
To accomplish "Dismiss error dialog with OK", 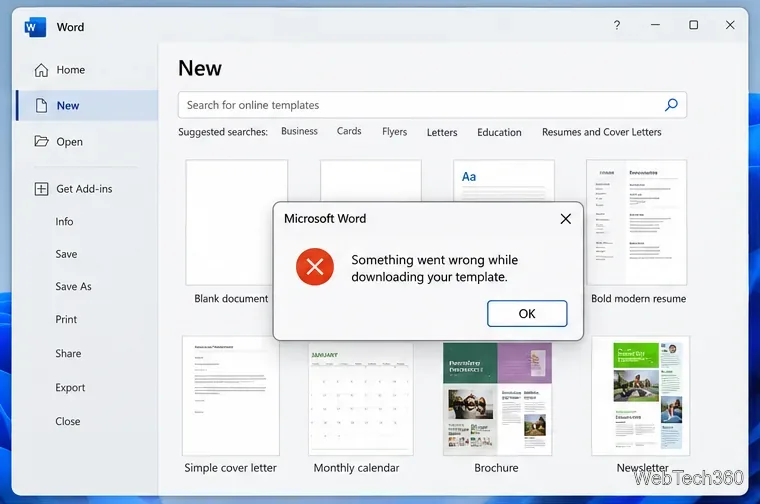I will pyautogui.click(x=527, y=314).
